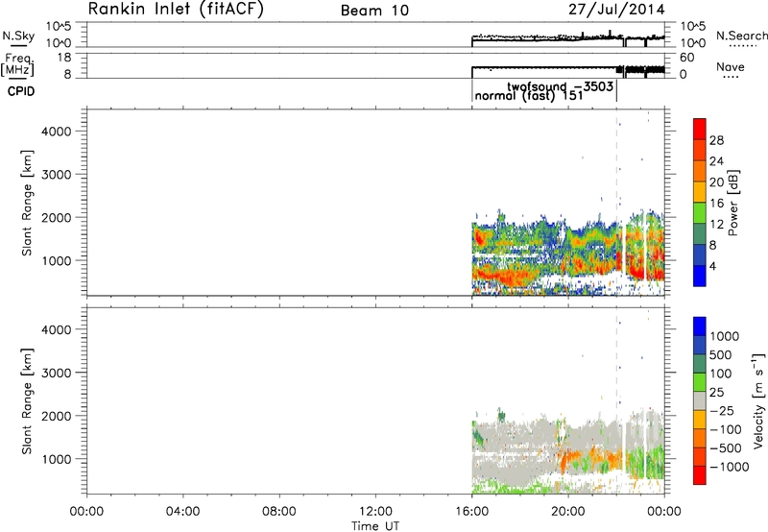Click the 'Time UT' axis title
768x532 pixels.
pos(375,525)
